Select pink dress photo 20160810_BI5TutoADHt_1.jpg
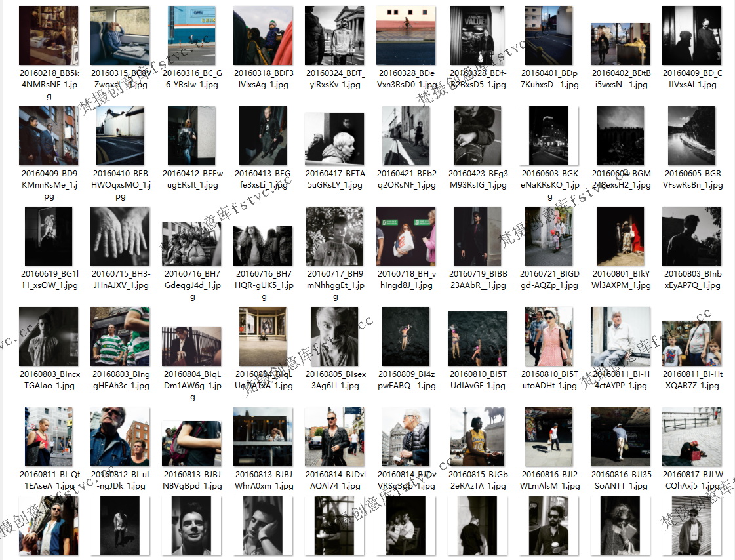 point(549,336)
